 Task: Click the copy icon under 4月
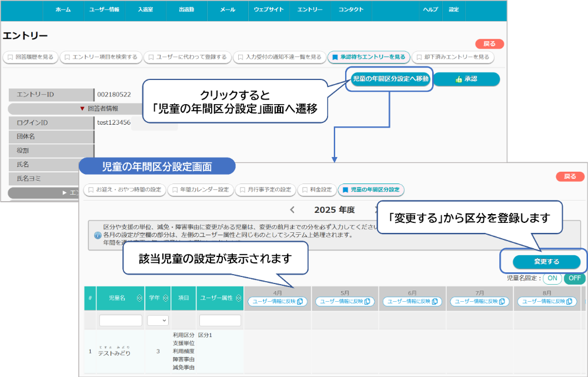pyautogui.click(x=300, y=302)
